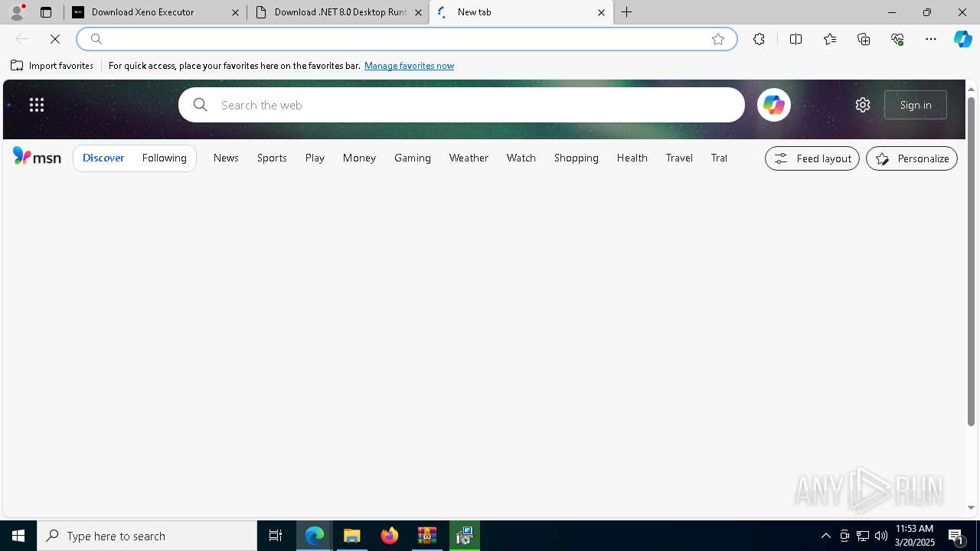Close the .NET 8.0 Desktop Runtime tab
980x551 pixels.
418,12
